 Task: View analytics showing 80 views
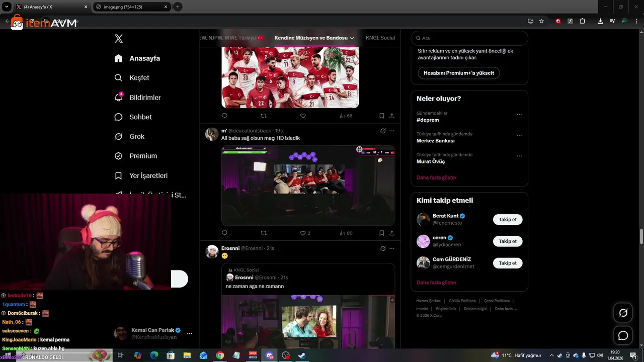pos(346,233)
